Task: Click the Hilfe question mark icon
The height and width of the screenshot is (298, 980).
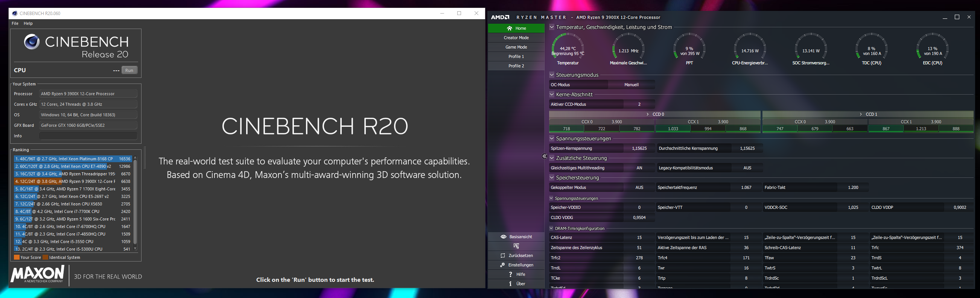Action: click(x=510, y=274)
